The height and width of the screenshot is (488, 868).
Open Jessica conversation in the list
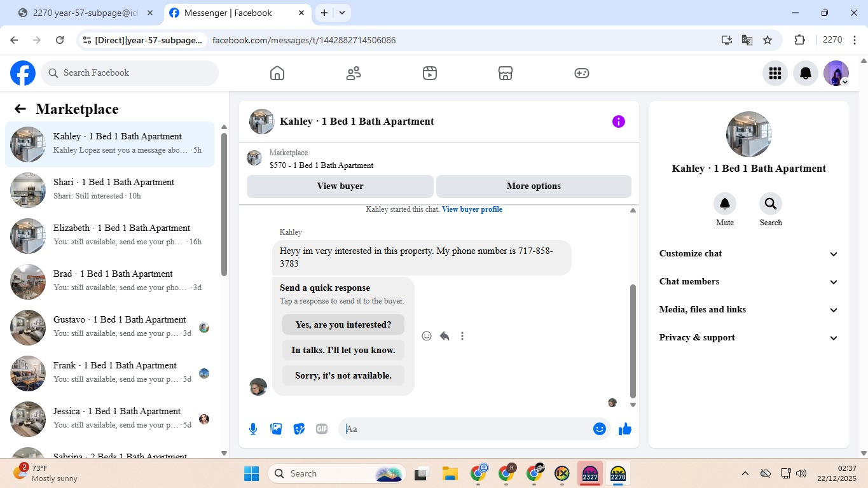click(x=110, y=419)
